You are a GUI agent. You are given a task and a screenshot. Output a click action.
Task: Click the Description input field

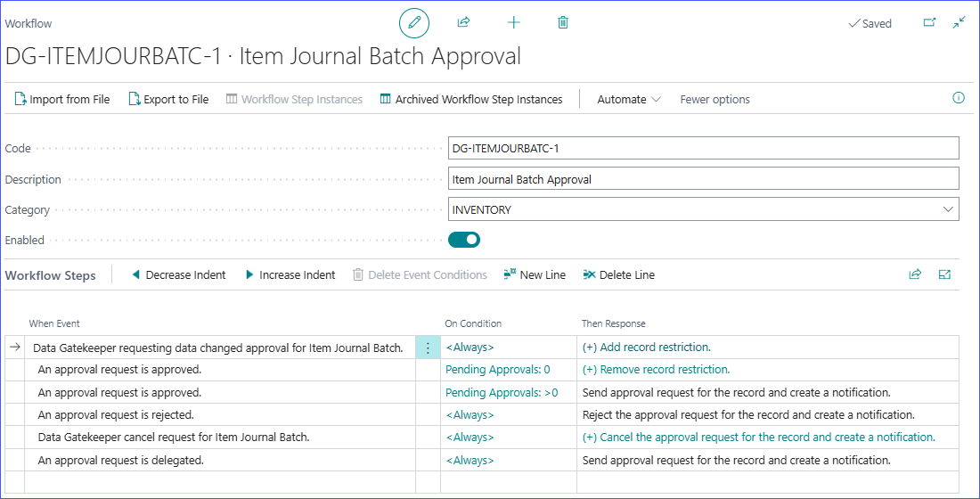[703, 179]
